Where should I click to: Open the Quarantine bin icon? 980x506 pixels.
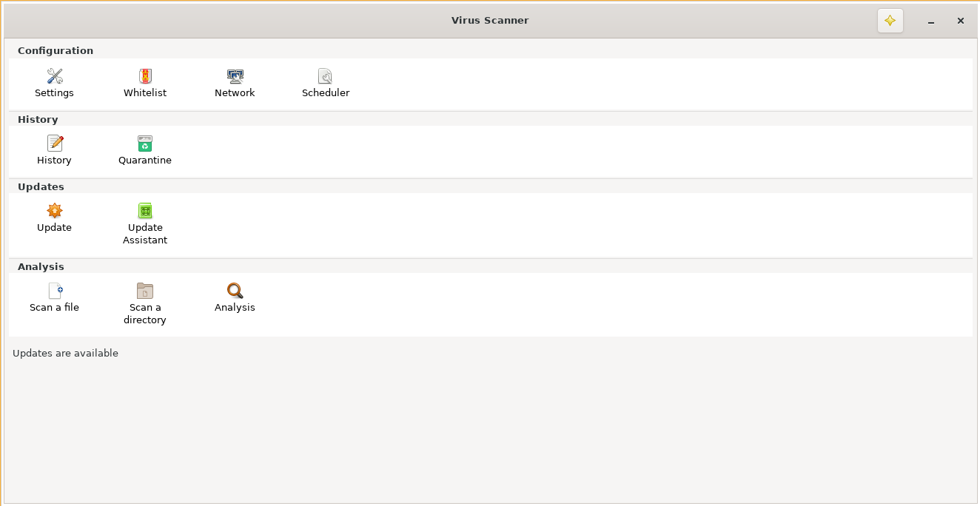coord(145,144)
